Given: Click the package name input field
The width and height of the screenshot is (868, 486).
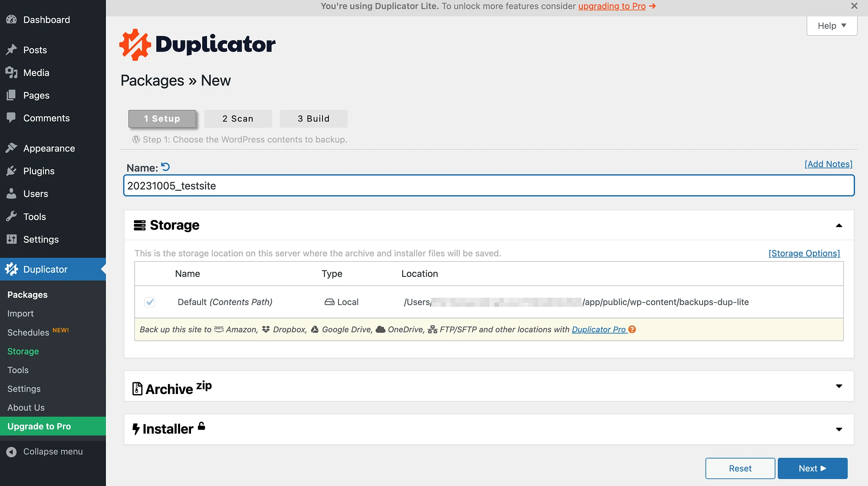Looking at the screenshot, I should point(488,185).
